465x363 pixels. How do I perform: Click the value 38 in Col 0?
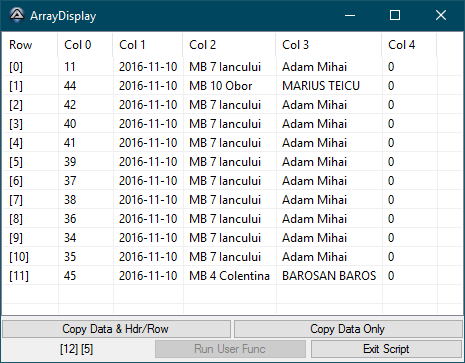tap(70, 200)
